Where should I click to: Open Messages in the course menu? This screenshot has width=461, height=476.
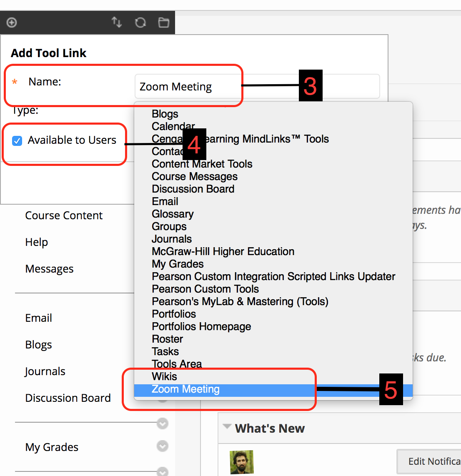(x=49, y=269)
